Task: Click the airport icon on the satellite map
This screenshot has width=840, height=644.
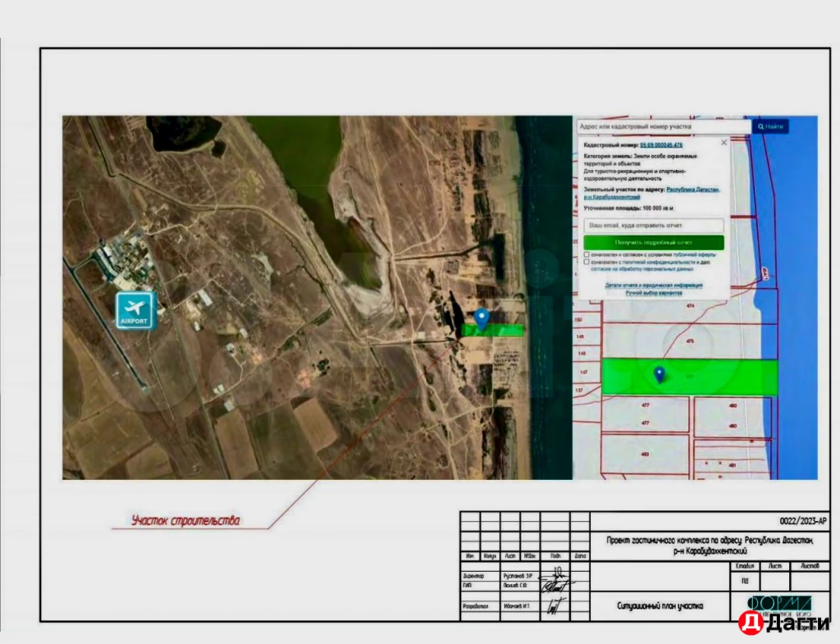Action: (x=135, y=310)
